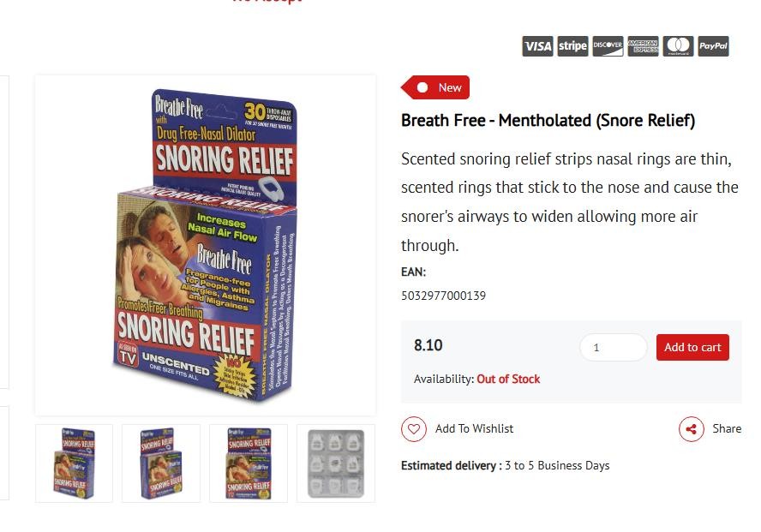Click the PayPal payment icon
This screenshot has width=761, height=532.
(x=713, y=46)
